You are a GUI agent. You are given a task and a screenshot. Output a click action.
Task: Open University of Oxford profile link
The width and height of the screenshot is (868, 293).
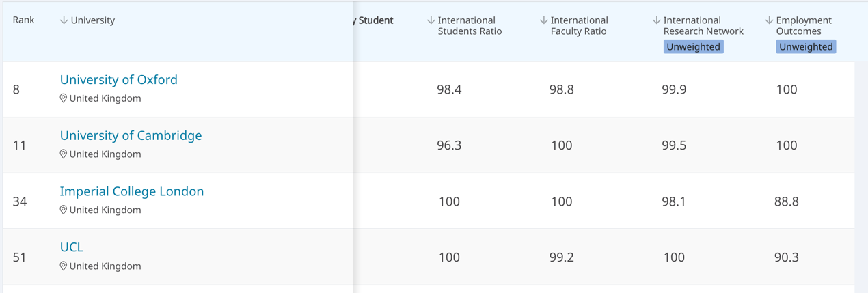point(119,79)
